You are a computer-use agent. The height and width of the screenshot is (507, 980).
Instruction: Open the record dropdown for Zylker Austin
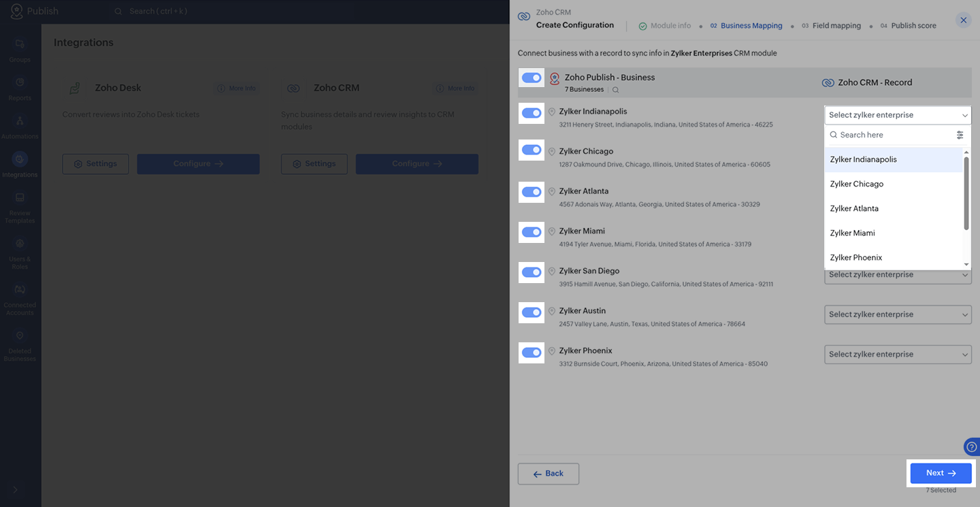coord(898,314)
